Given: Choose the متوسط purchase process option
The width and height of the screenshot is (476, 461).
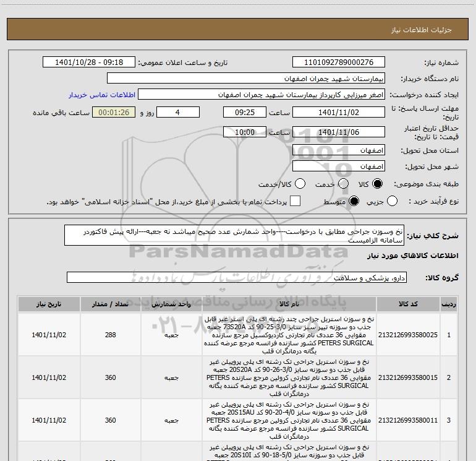Looking at the screenshot, I should (354, 201).
